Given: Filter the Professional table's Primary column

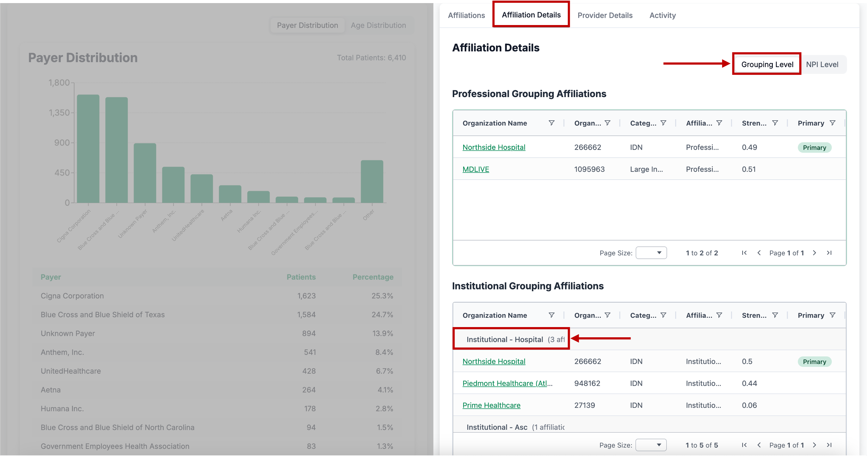Looking at the screenshot, I should click(x=832, y=123).
